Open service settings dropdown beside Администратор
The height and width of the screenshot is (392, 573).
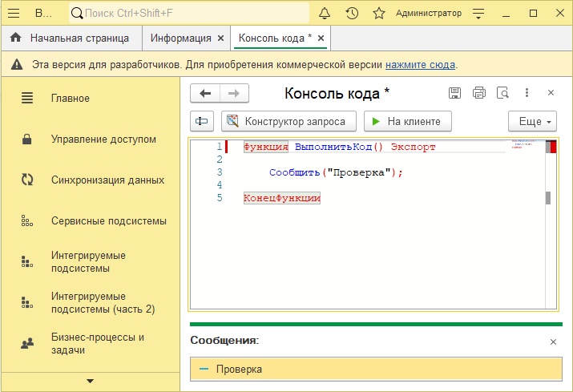tap(478, 14)
